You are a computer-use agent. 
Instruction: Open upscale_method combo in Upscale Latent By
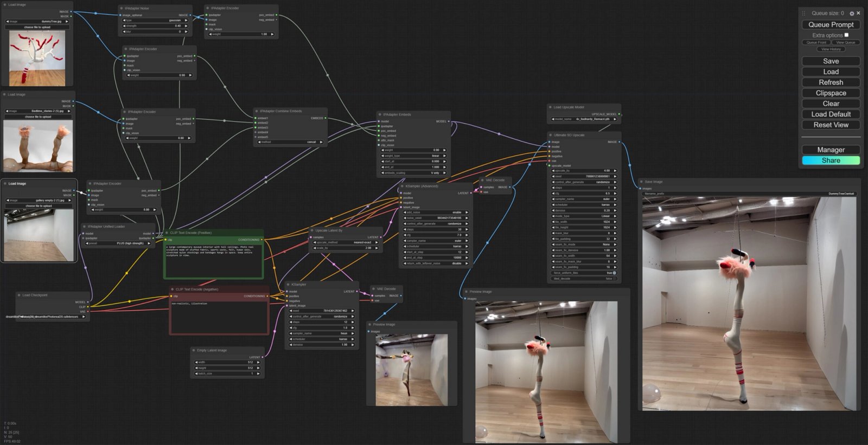click(x=346, y=242)
